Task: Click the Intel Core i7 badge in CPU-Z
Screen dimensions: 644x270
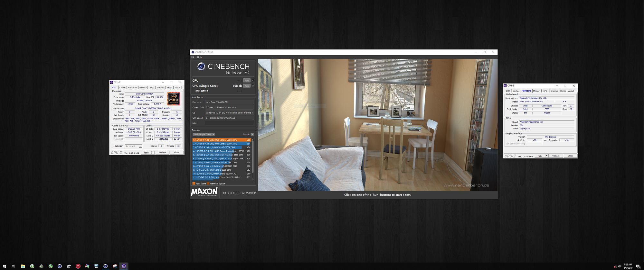Action: coord(174,99)
